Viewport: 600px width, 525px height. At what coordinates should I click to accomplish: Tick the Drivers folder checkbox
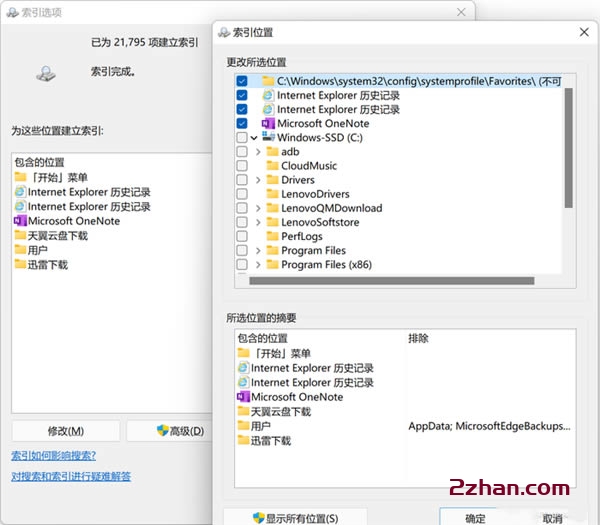[242, 180]
